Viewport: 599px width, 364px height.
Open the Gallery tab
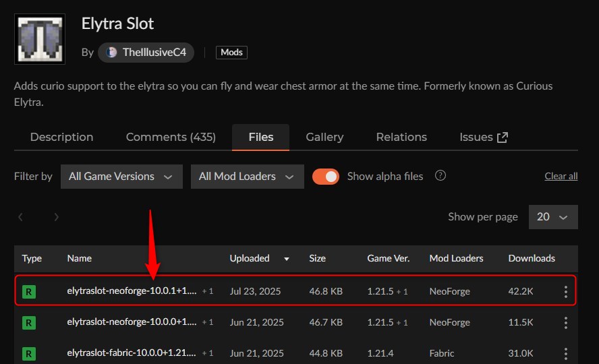(x=324, y=137)
